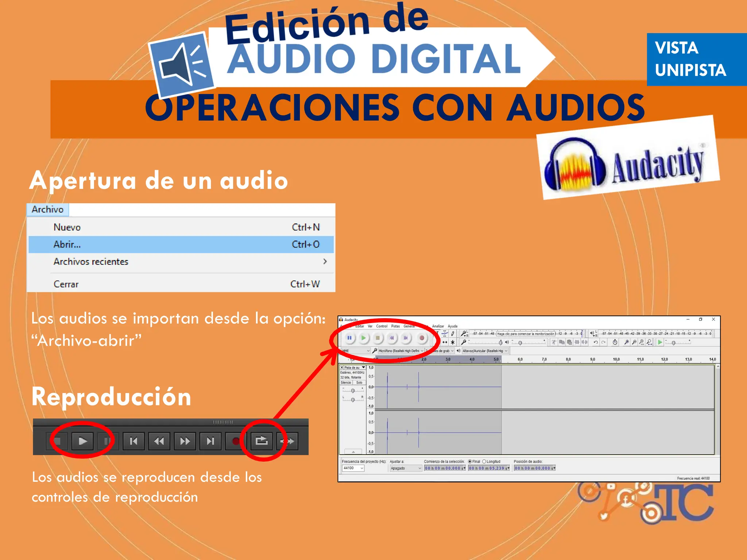The height and width of the screenshot is (560, 747).
Task: Expand Archivos recientes submenu arrow
Action: point(325,261)
